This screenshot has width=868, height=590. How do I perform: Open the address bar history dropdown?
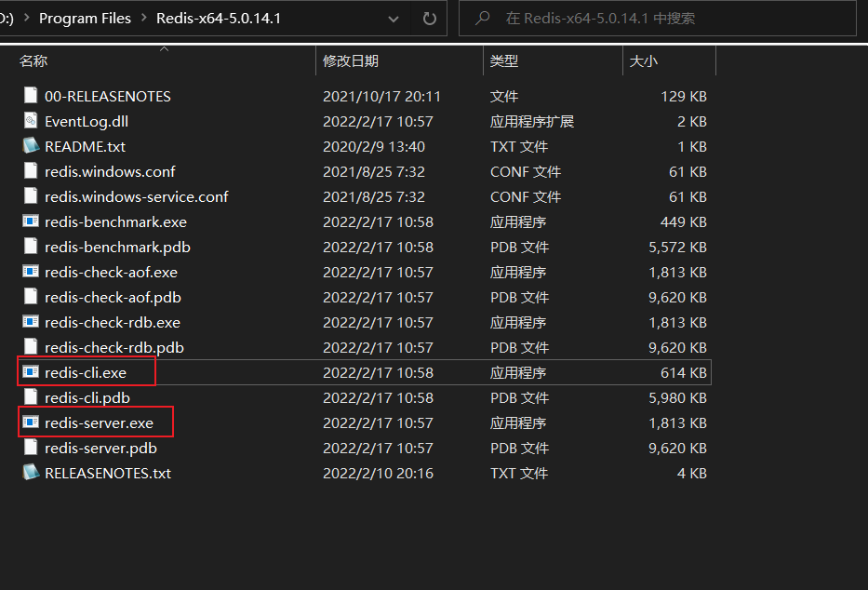click(x=393, y=19)
